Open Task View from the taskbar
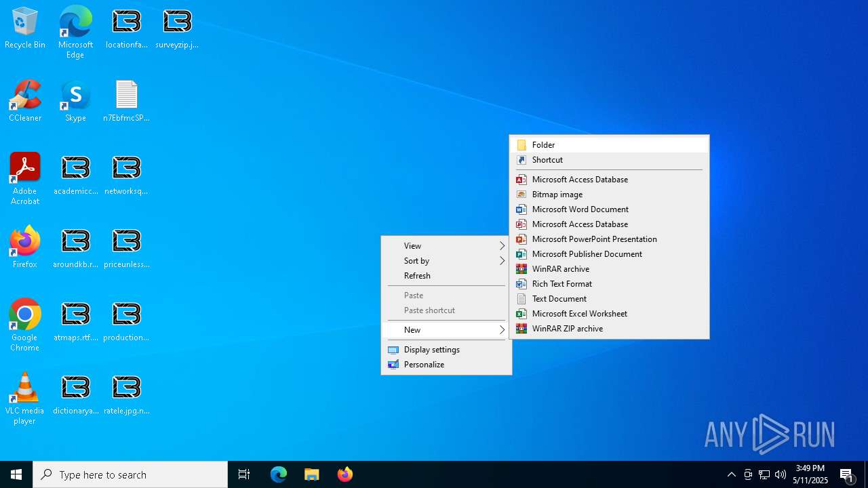Viewport: 868px width, 488px height. coord(244,474)
